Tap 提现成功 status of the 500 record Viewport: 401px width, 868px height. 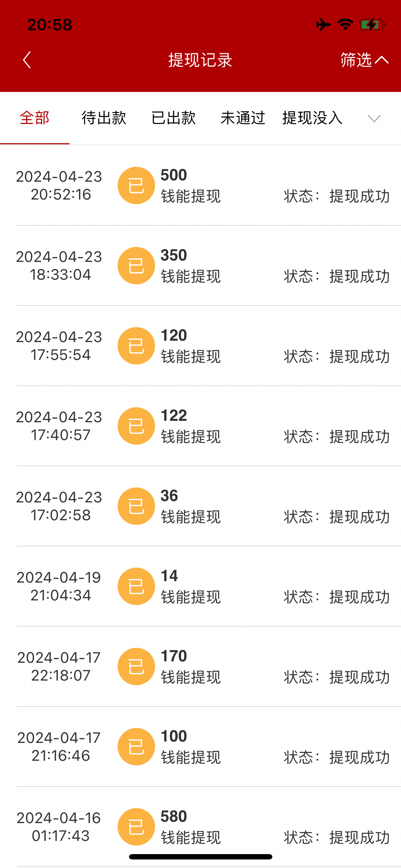coord(359,196)
